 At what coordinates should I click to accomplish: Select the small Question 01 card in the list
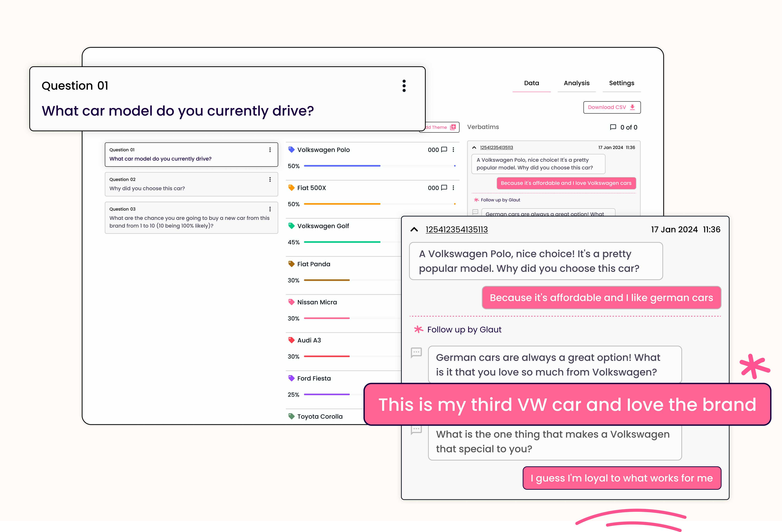(191, 155)
